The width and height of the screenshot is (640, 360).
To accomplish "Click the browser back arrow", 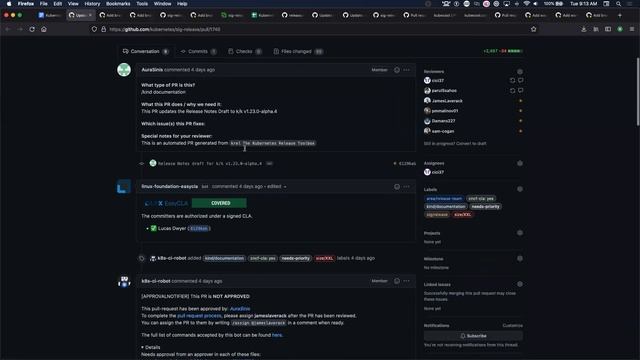I will tap(8, 29).
